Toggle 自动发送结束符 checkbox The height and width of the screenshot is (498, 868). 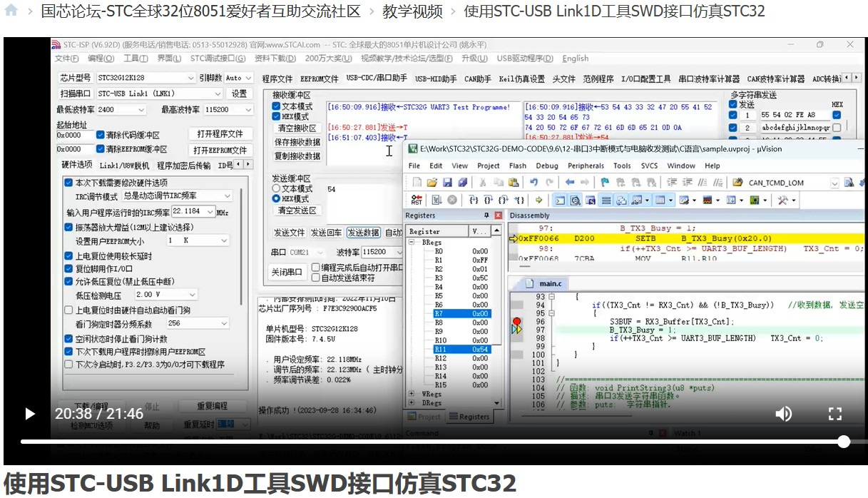tap(315, 278)
